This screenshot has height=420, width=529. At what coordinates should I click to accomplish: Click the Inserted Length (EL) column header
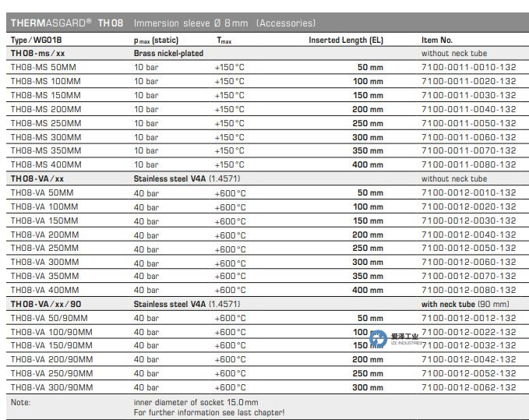346,40
